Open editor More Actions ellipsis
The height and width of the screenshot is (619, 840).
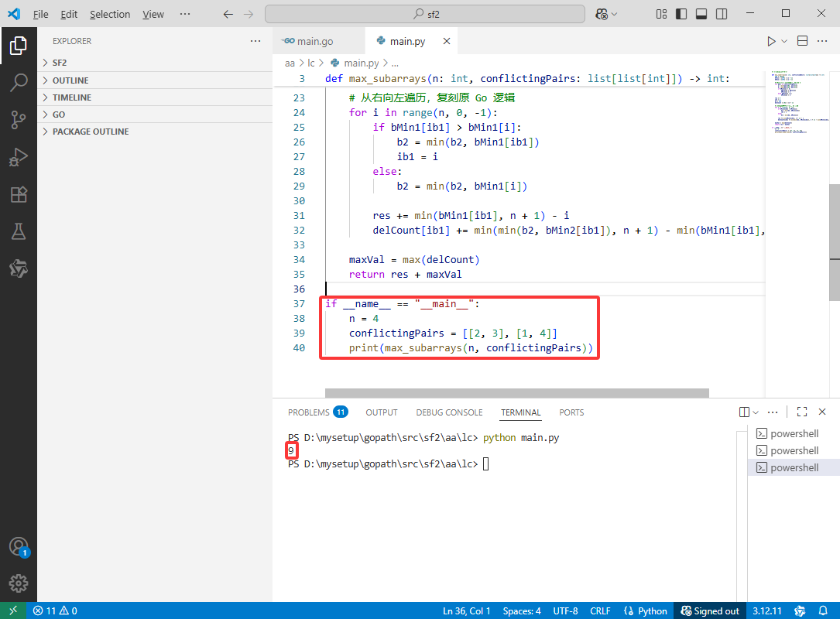(822, 41)
